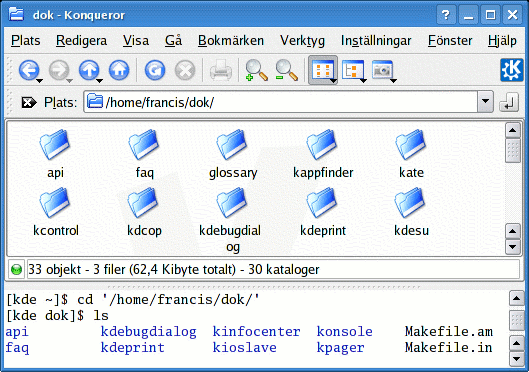
Task: Click the icon view vertical scrollbar handle
Action: [512, 151]
